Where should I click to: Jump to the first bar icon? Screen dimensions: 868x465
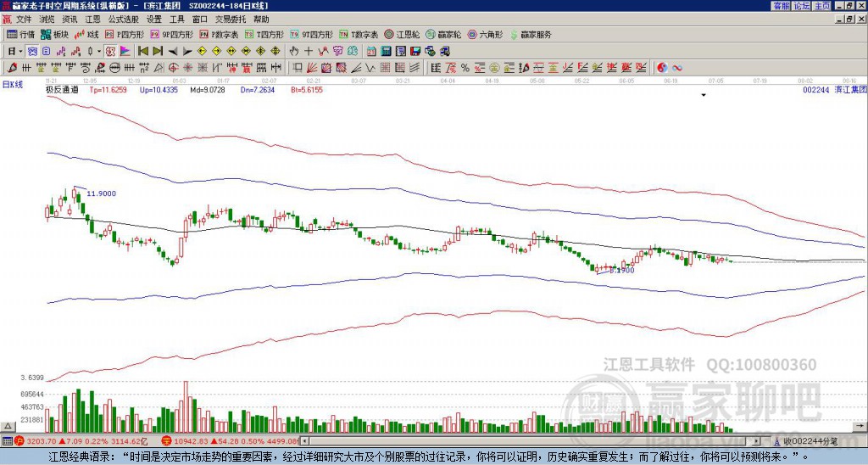click(x=142, y=52)
